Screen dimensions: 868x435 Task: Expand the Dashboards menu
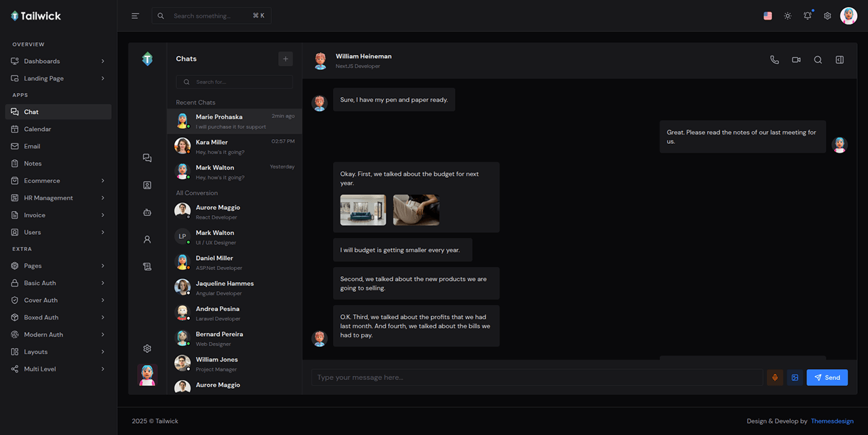coord(58,61)
